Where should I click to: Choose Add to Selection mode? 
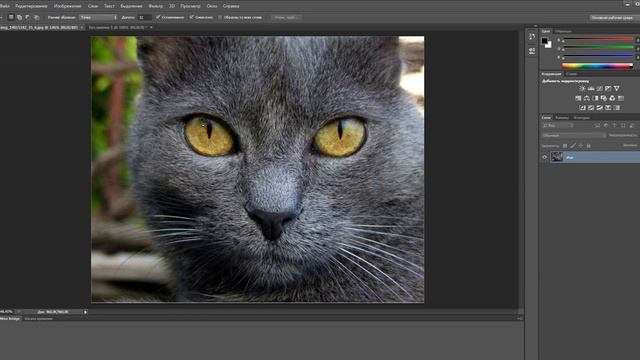point(19,17)
